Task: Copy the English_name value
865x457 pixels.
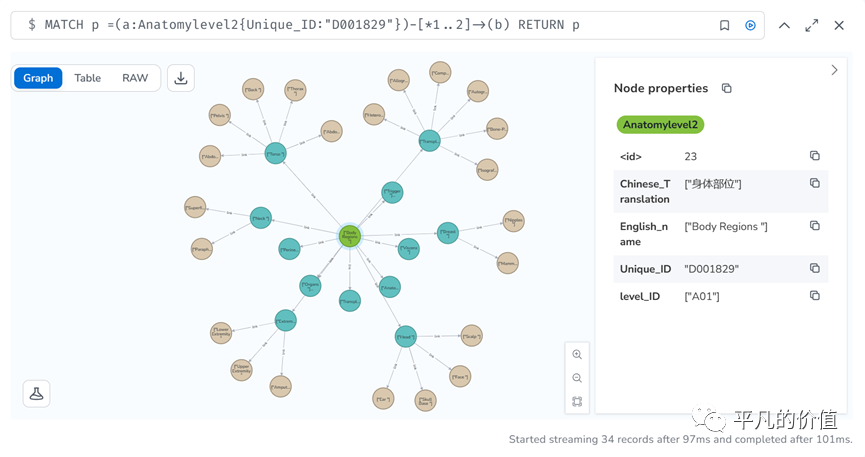Action: click(814, 226)
